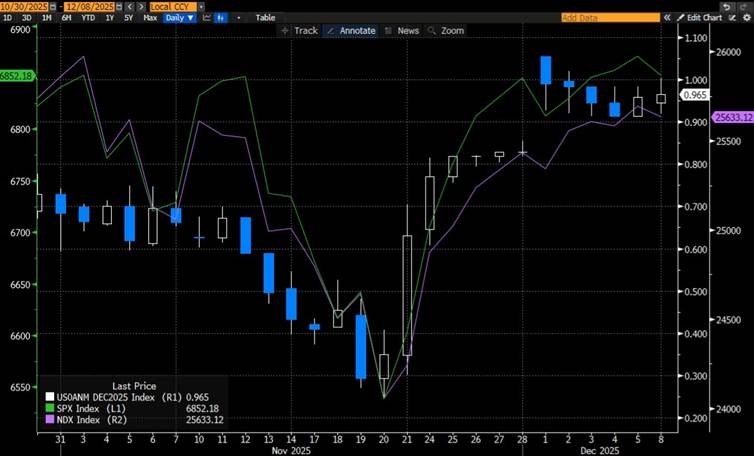Set range to YTD
This screenshot has height=456, width=754.
click(x=88, y=18)
